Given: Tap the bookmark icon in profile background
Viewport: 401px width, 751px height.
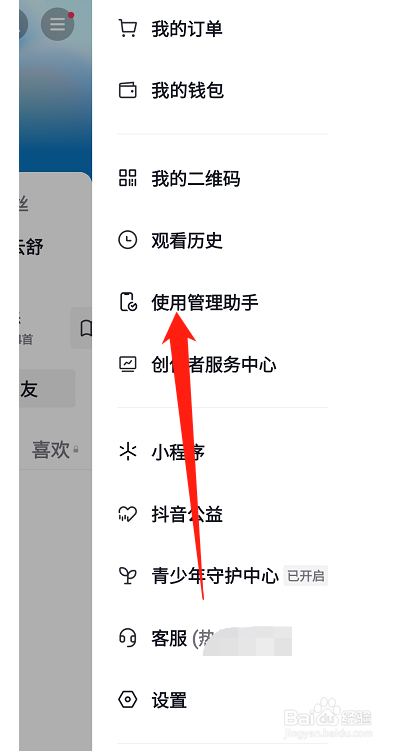Looking at the screenshot, I should pos(85,328).
